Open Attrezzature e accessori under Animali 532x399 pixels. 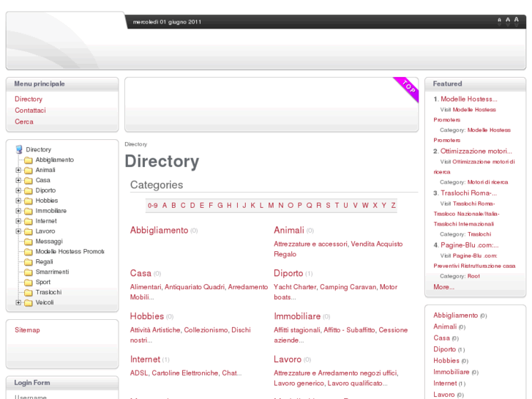311,244
